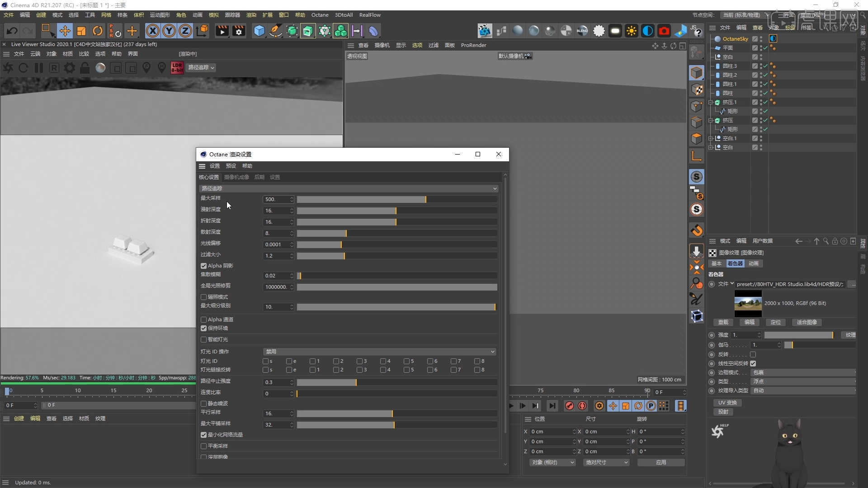Add a Cube primitive from toolbar

[259, 31]
